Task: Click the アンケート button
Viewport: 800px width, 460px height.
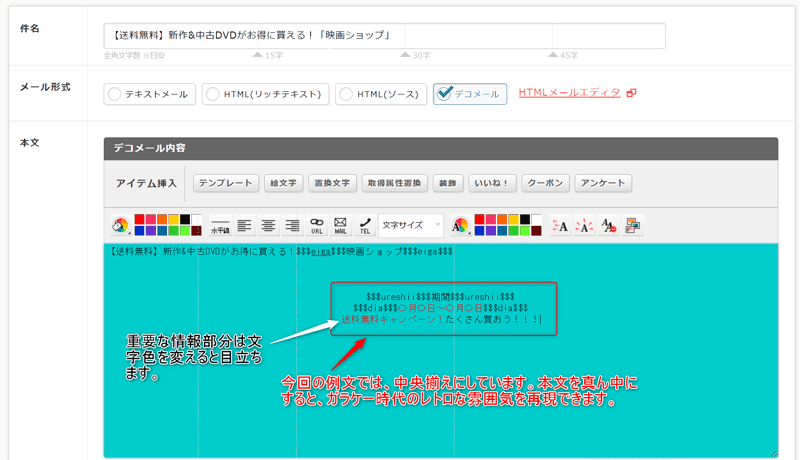Action: (603, 183)
